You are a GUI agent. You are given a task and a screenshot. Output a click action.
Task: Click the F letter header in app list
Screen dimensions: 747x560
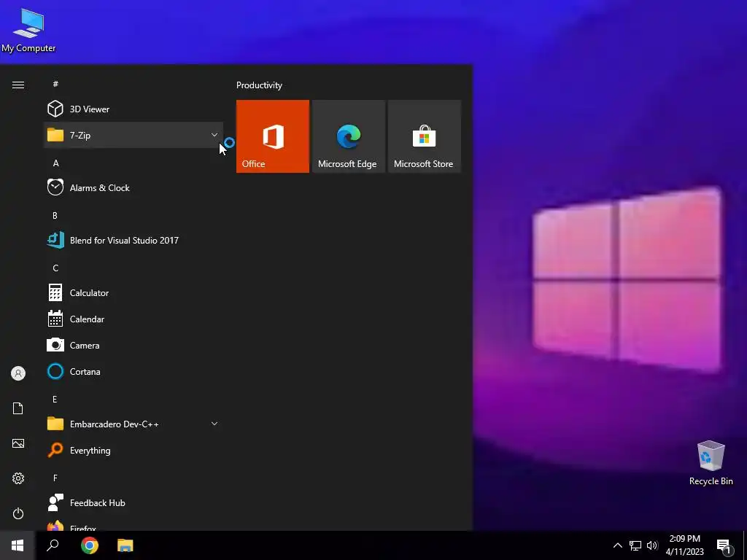[x=55, y=478]
